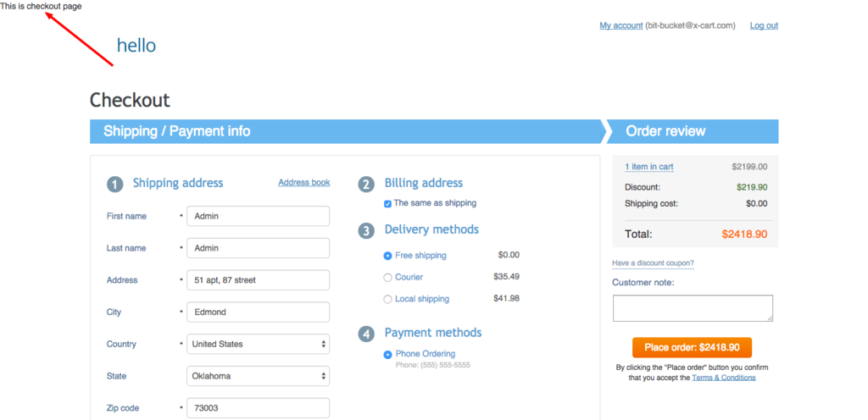The width and height of the screenshot is (868, 420).
Task: Open the Country dropdown
Action: coord(258,345)
